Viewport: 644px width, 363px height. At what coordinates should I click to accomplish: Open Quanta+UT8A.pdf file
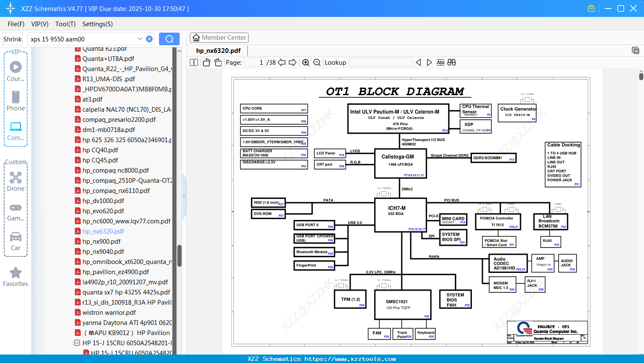point(108,59)
